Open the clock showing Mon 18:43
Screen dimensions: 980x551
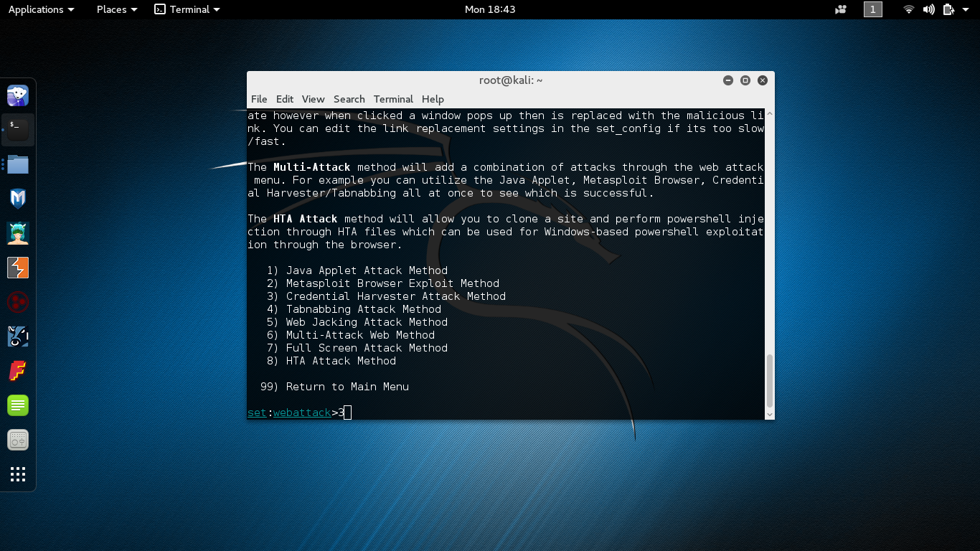tap(490, 9)
